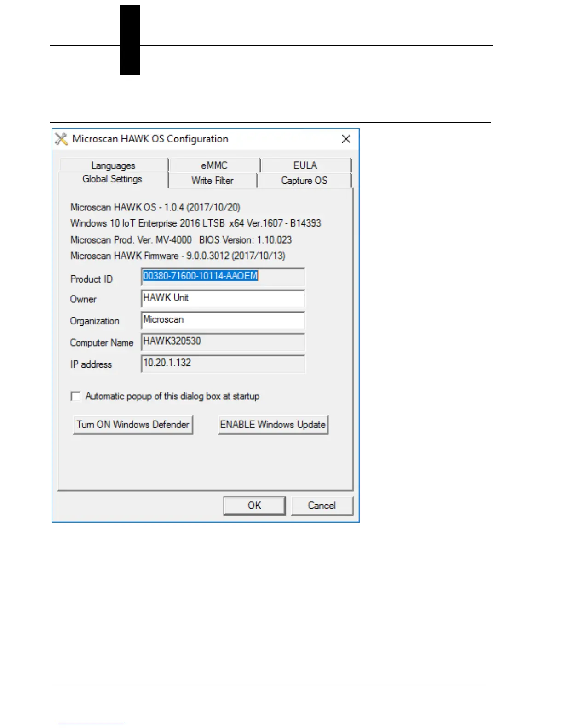Click the Cancel button
Screen dimensions: 563x728
click(322, 506)
